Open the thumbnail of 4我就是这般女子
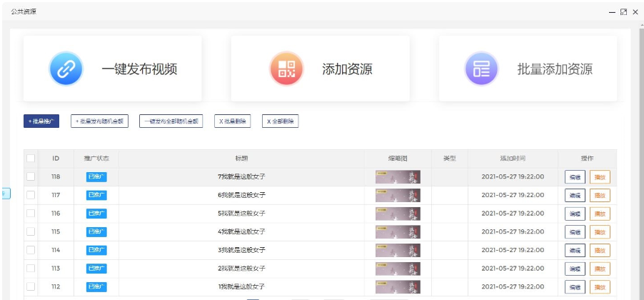 (398, 231)
